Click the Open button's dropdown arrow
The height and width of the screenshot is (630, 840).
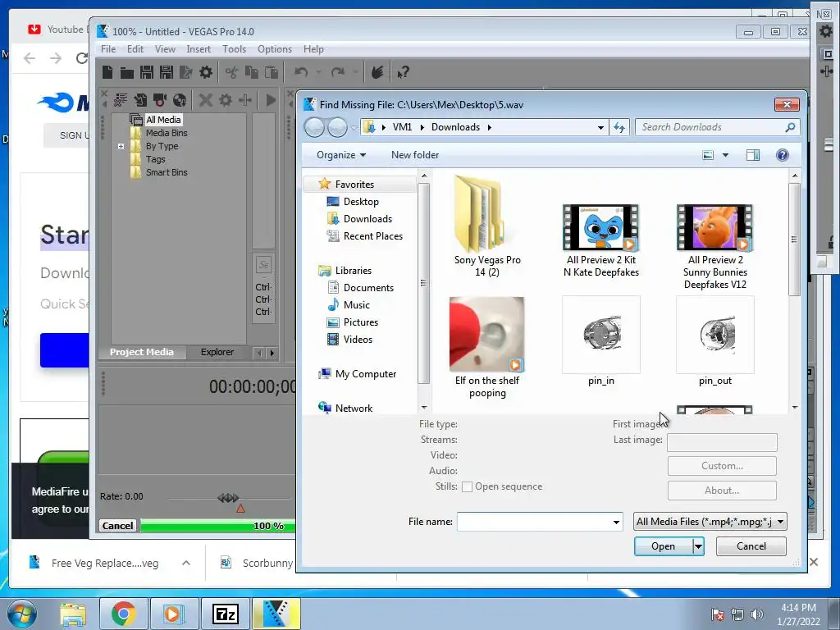pyautogui.click(x=698, y=546)
